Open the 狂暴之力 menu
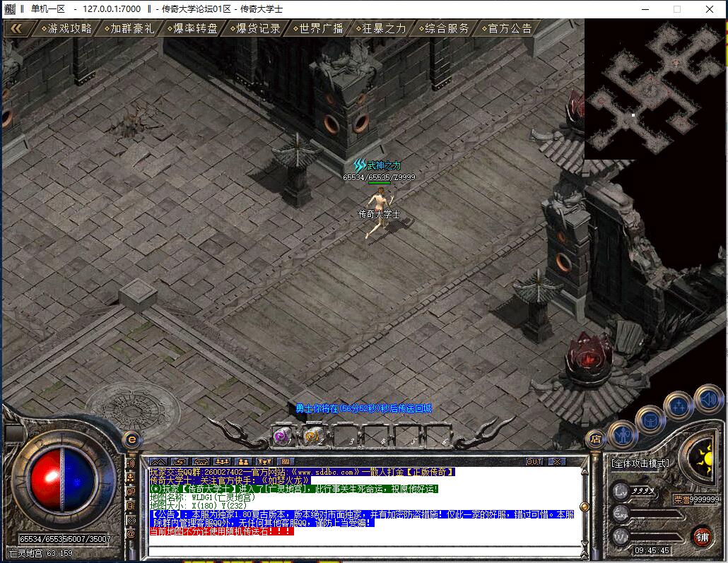 coord(381,29)
